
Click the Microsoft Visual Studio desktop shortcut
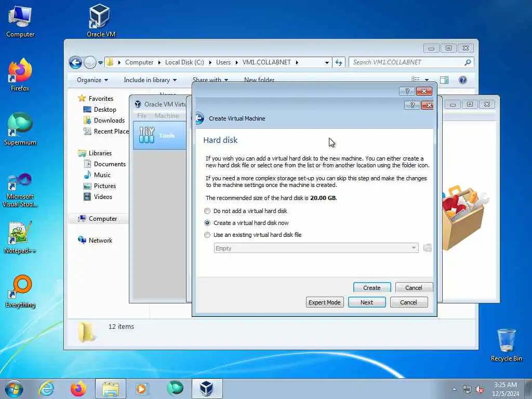20,190
